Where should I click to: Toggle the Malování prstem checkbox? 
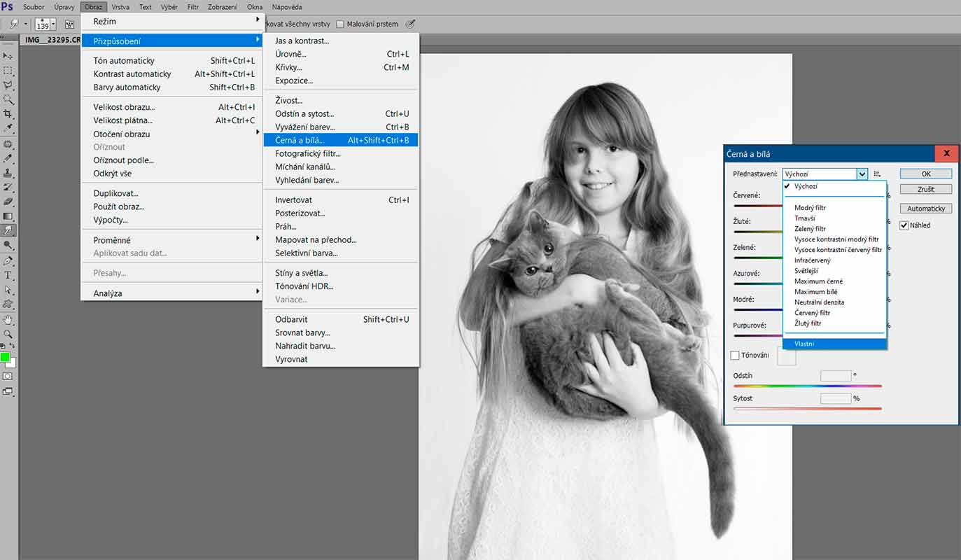[340, 24]
